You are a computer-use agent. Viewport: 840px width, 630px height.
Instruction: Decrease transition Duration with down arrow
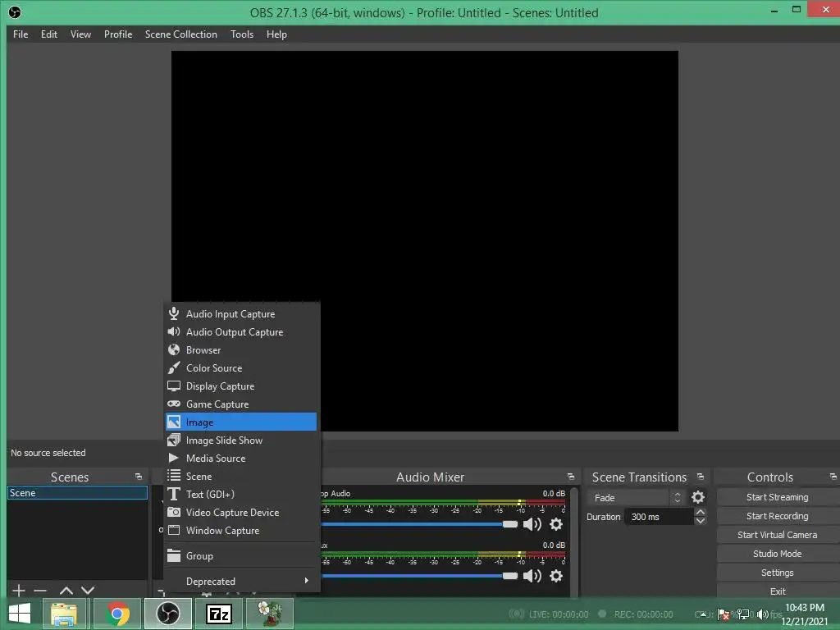click(701, 521)
